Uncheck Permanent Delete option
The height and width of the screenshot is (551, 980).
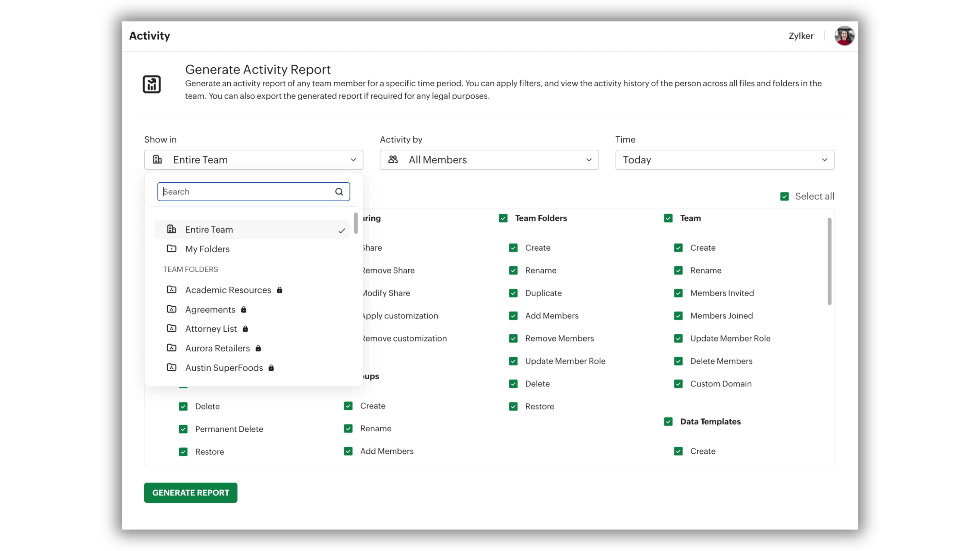[183, 429]
